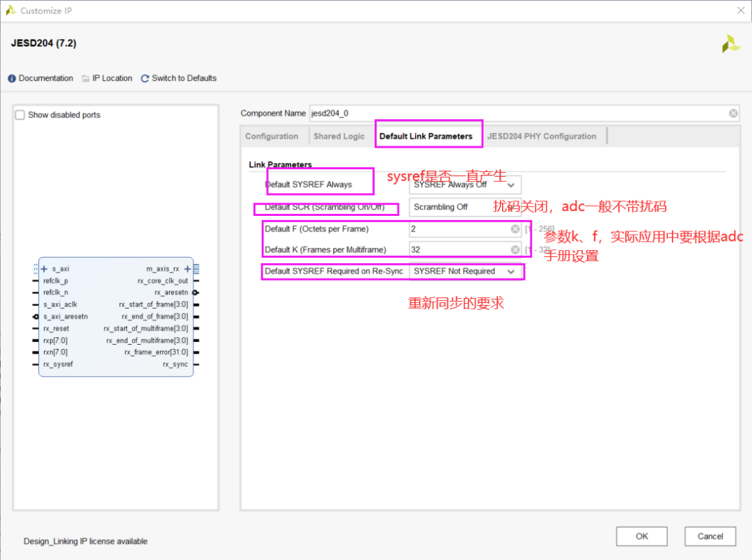Click the s_axi_aresetn port label

(x=65, y=317)
